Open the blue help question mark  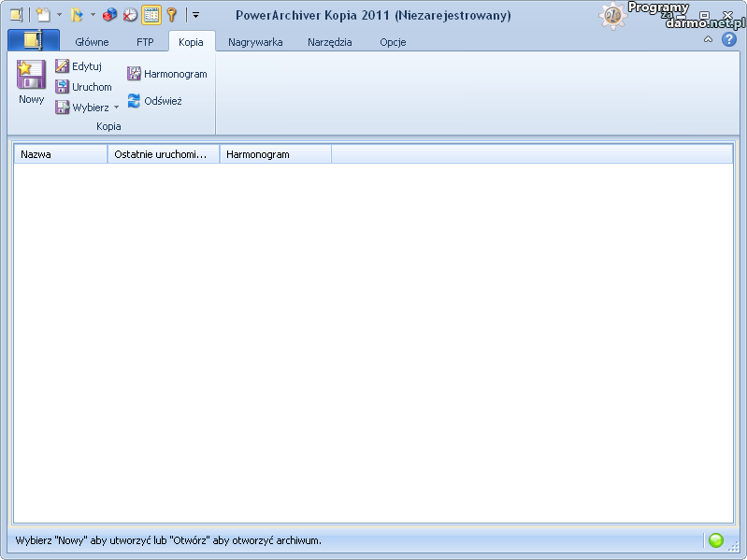729,39
